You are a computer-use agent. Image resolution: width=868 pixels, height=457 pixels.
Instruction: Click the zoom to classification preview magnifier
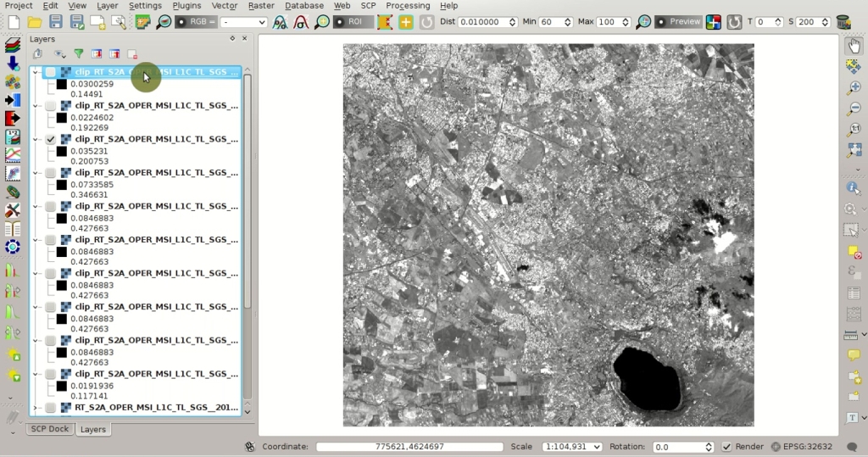click(x=643, y=22)
